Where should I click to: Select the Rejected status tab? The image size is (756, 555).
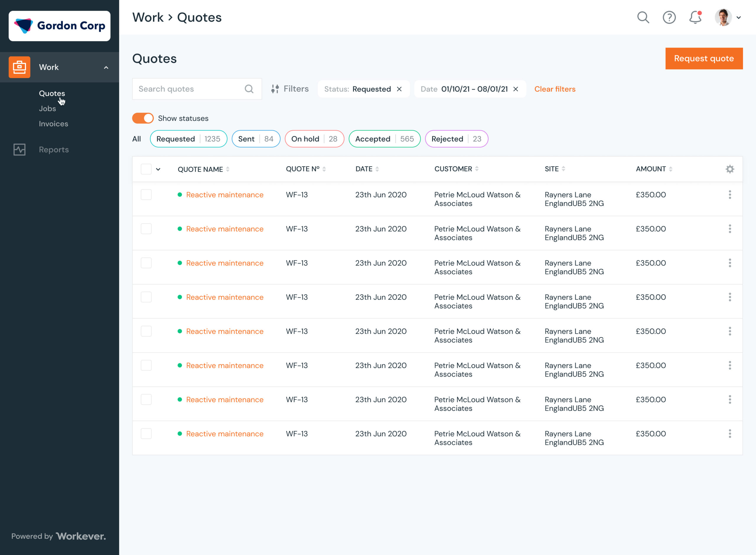457,139
